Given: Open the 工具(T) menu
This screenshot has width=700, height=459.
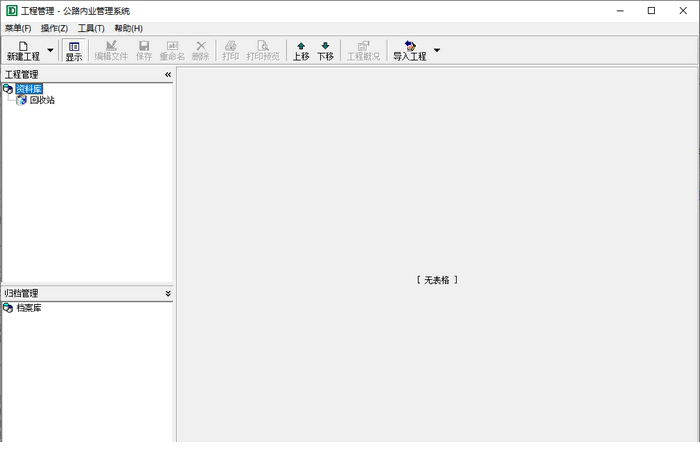Looking at the screenshot, I should pyautogui.click(x=91, y=28).
